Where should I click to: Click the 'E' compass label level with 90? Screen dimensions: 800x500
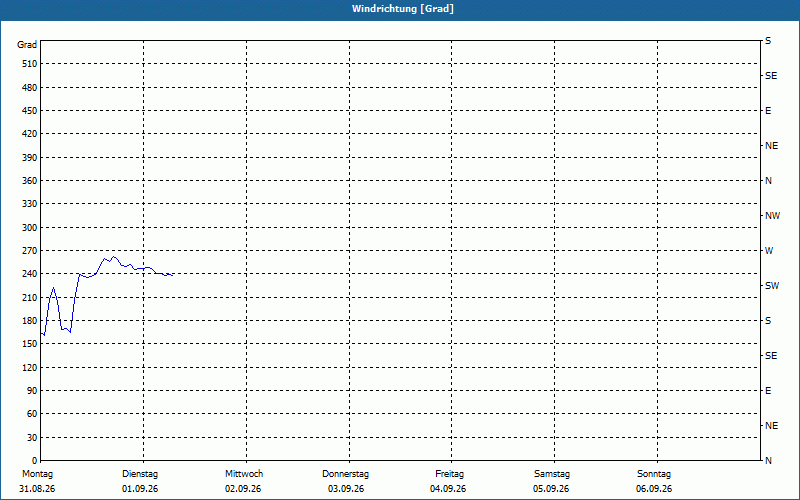click(768, 391)
